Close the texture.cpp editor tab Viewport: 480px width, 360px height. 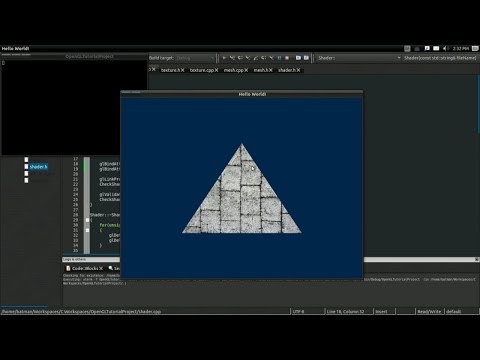coord(217,70)
